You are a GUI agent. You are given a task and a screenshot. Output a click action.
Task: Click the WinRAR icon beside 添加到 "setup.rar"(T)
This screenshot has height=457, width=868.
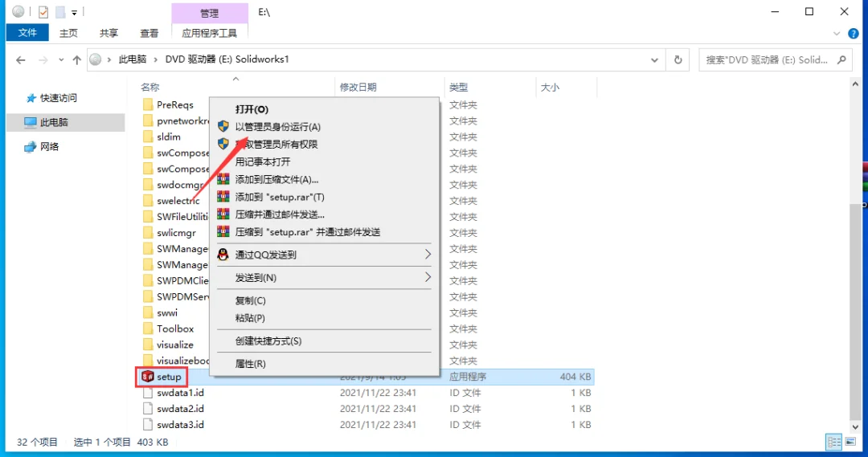click(223, 197)
